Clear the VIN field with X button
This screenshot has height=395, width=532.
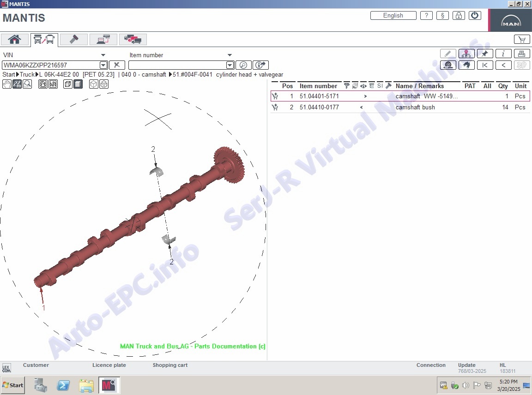coord(117,65)
